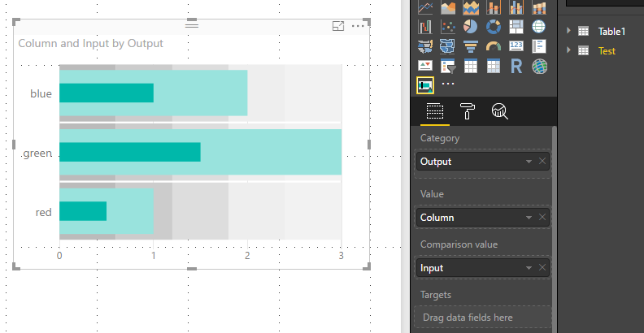Click the red category label
644x333 pixels.
(x=43, y=213)
